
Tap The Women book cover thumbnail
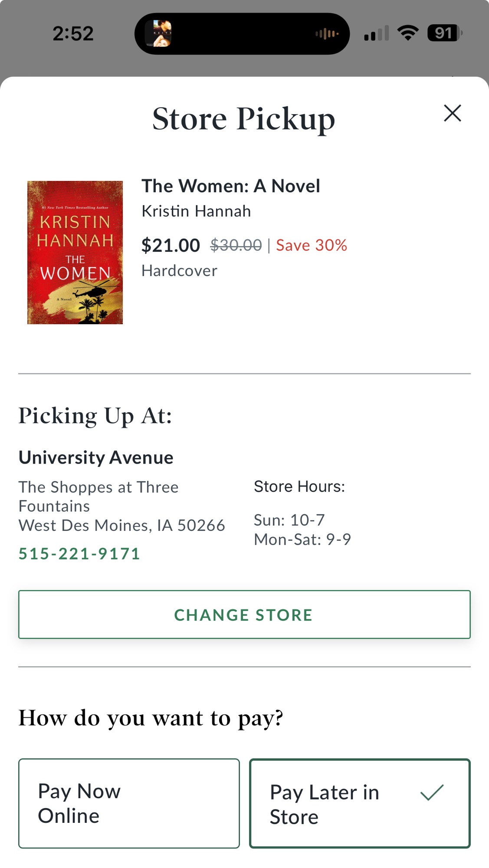click(75, 253)
